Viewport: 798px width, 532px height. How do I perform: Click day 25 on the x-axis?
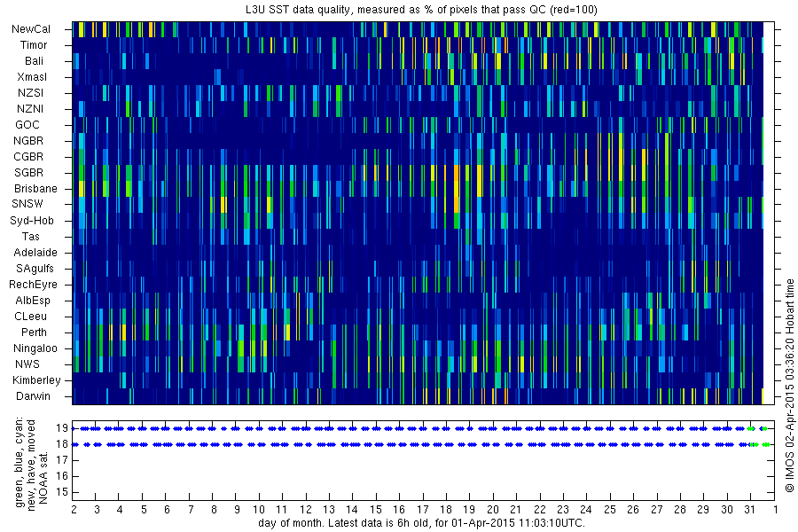click(x=610, y=510)
